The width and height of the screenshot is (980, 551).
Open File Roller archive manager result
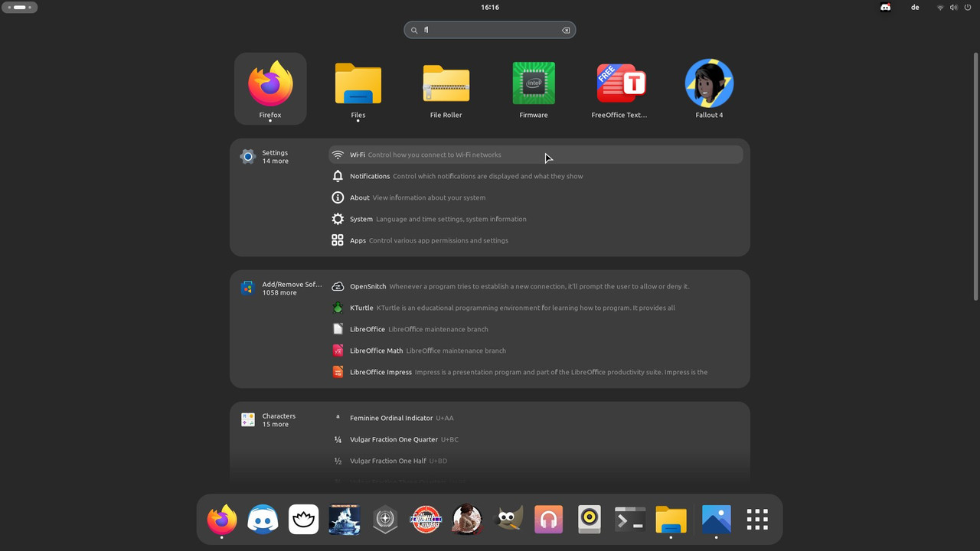tap(446, 89)
